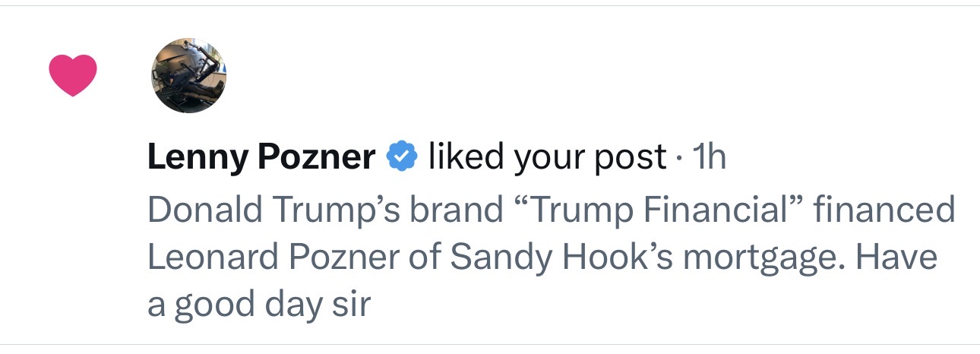Click the word "financed" in the post
Viewport: 980px width, 354px height.
point(884,210)
